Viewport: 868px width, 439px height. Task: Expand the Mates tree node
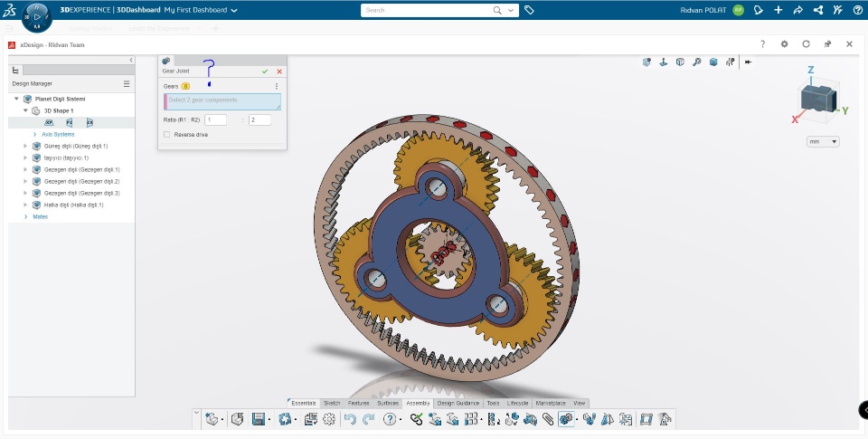pyautogui.click(x=25, y=216)
